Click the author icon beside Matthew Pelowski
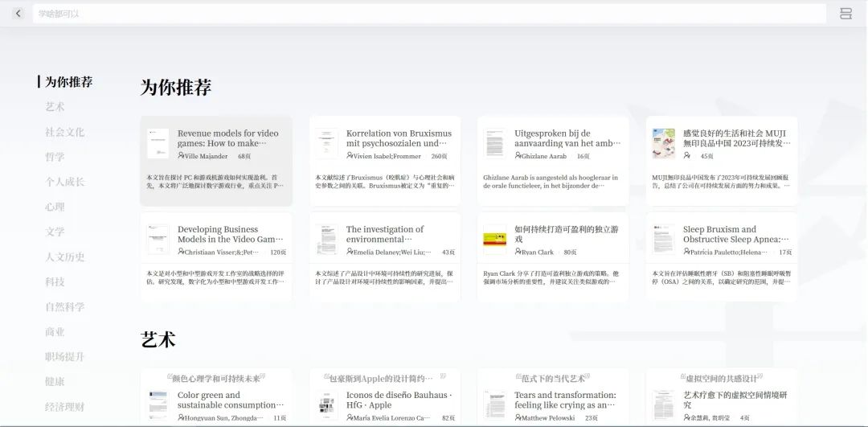Viewport: 868px width, 427px height. point(518,417)
